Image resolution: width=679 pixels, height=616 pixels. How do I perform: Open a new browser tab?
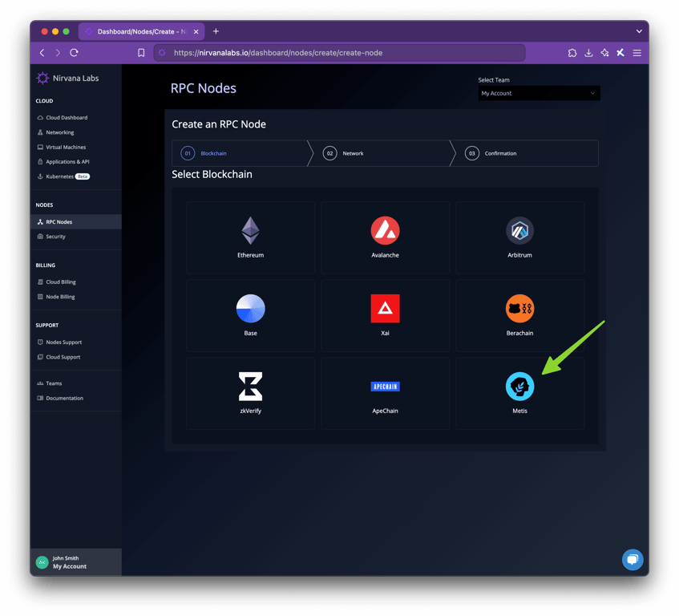pyautogui.click(x=216, y=31)
